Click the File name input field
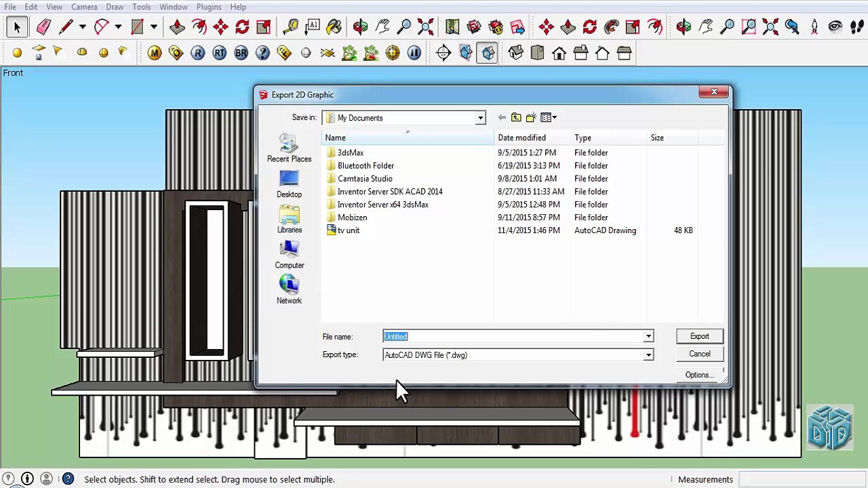This screenshot has height=488, width=868. point(512,337)
